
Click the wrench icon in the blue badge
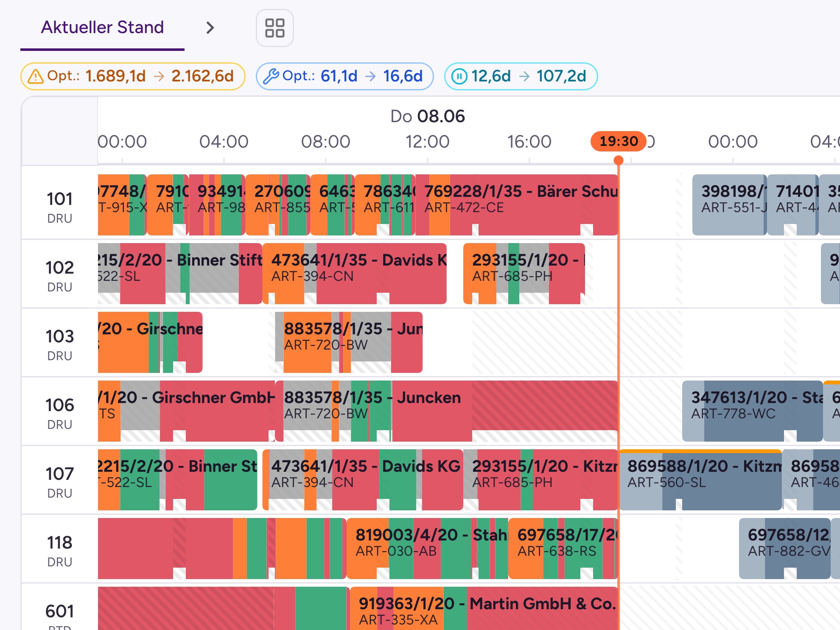click(271, 76)
